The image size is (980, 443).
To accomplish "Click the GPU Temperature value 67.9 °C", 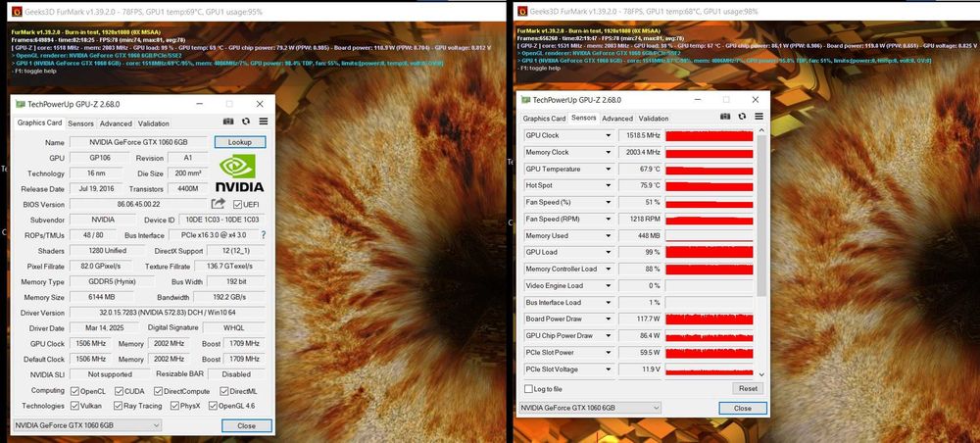I will (640, 170).
